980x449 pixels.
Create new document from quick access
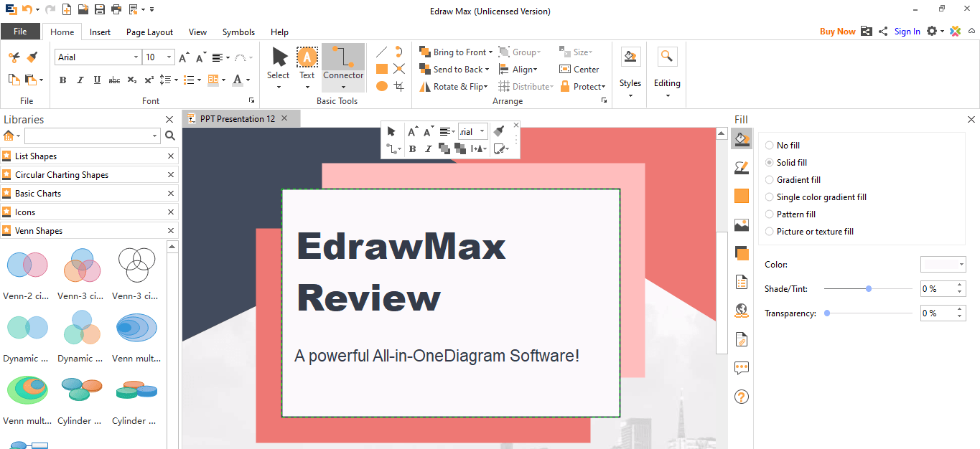click(x=67, y=9)
